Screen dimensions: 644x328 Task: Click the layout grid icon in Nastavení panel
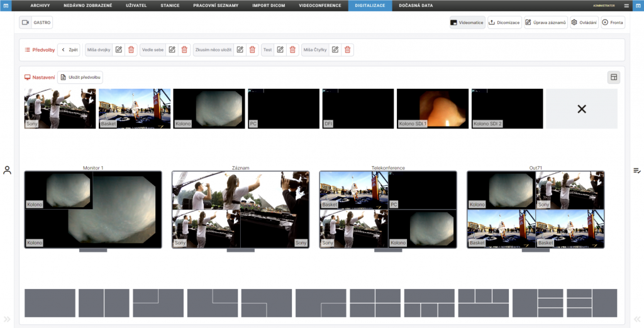[x=614, y=77]
